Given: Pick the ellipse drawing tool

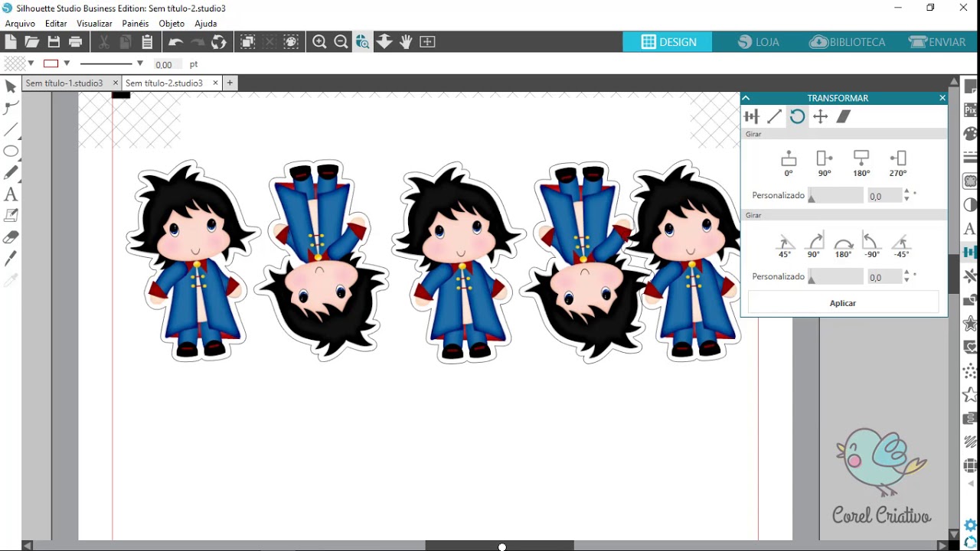Looking at the screenshot, I should pyautogui.click(x=11, y=151).
